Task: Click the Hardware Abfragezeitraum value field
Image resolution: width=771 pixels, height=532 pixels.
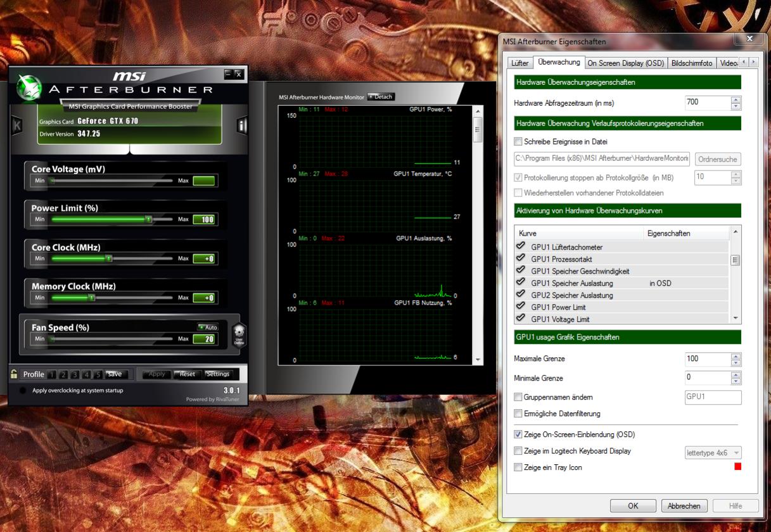Action: click(x=708, y=103)
